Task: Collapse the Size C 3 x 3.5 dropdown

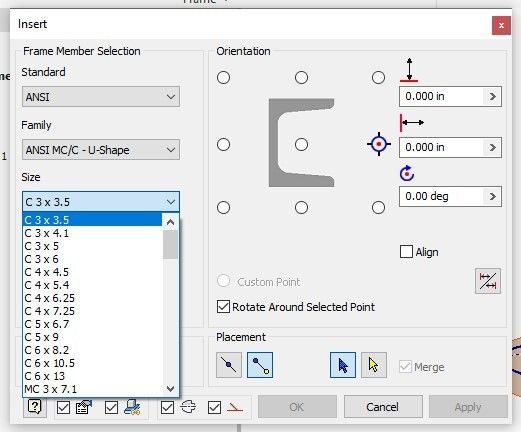Action: pyautogui.click(x=101, y=202)
